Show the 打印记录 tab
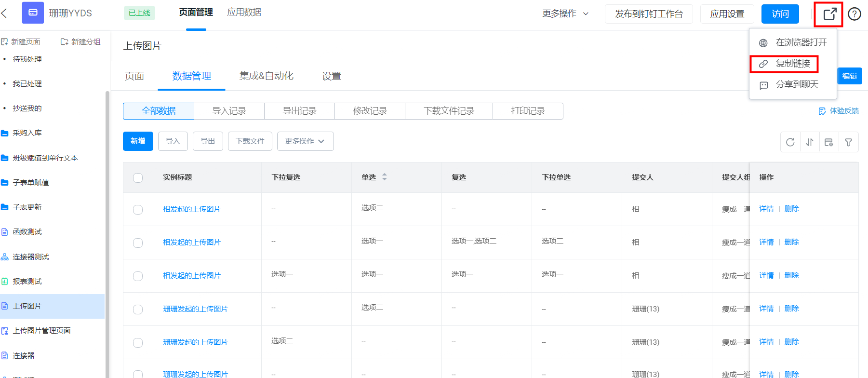 (528, 111)
